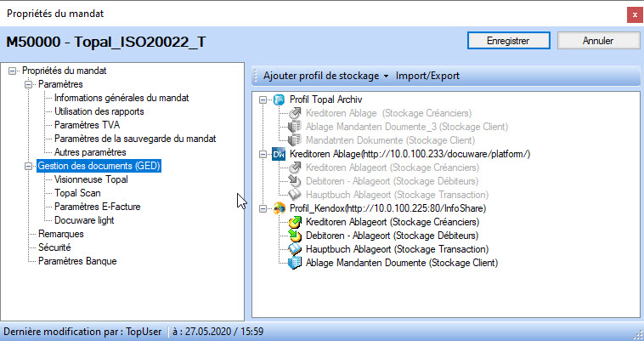
Task: Click the Annuler button
Action: pos(598,40)
